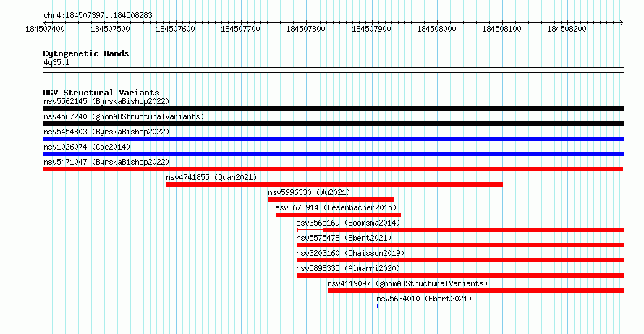
Task: Click ruler position 184507900
Action: 372,29
